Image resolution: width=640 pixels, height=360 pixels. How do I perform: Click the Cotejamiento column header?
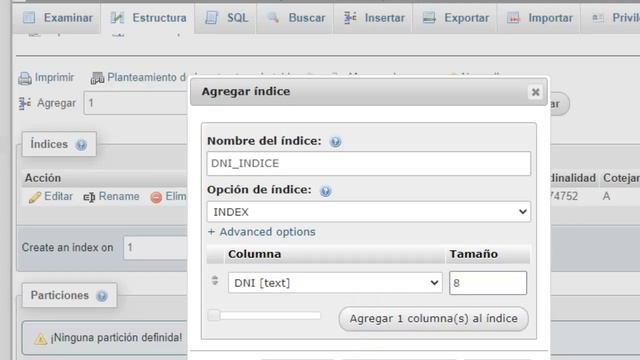(621, 178)
